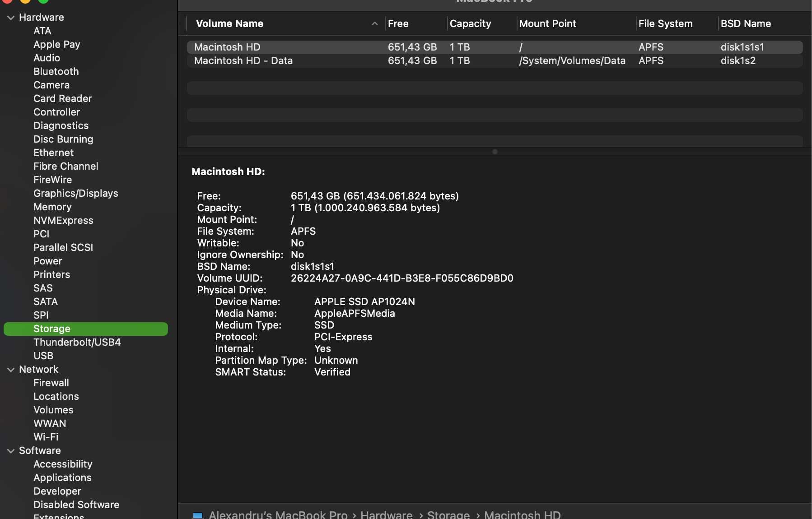Viewport: 812px width, 519px height.
Task: Select SATA in the sidebar
Action: pyautogui.click(x=45, y=301)
